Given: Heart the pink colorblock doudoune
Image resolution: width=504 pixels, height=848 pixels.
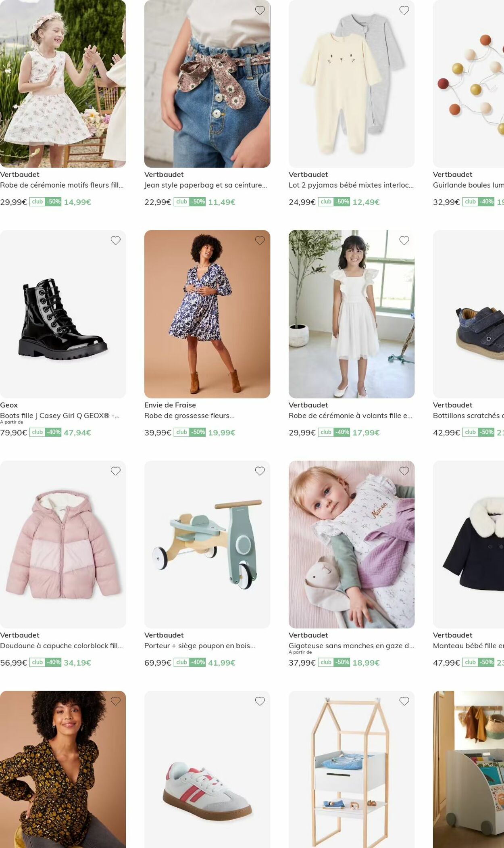Looking at the screenshot, I should click(x=115, y=471).
